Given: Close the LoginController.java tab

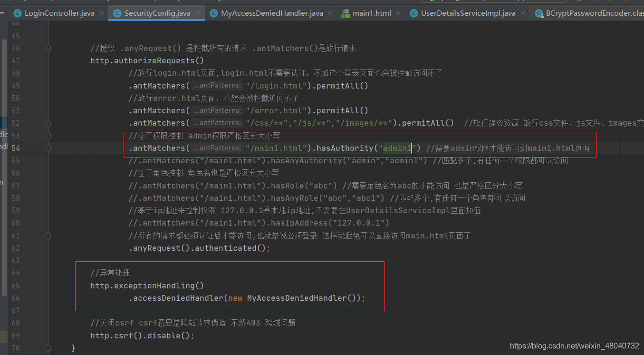Looking at the screenshot, I should pyautogui.click(x=101, y=13).
